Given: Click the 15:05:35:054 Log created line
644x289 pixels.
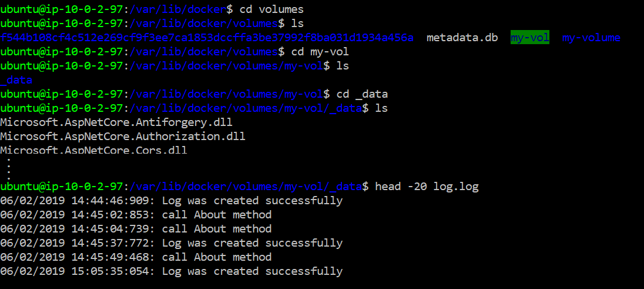Looking at the screenshot, I should 171,271.
